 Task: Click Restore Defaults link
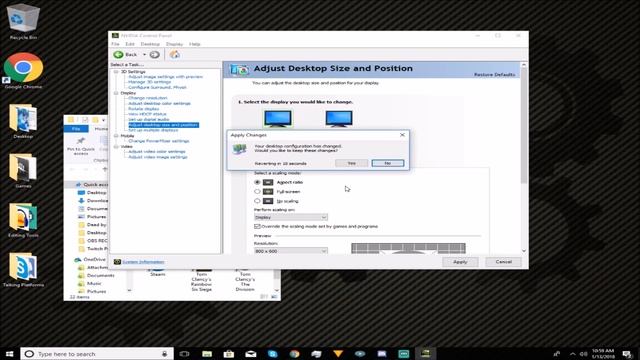coord(494,75)
